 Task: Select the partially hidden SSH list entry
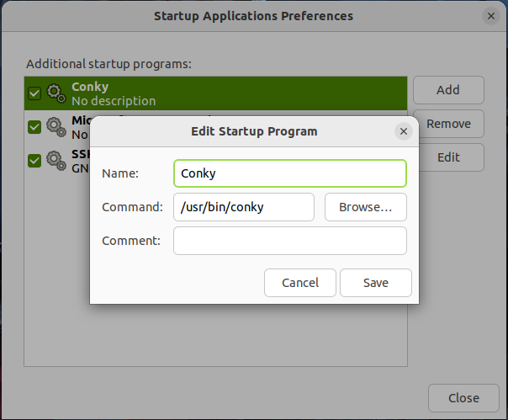57,161
